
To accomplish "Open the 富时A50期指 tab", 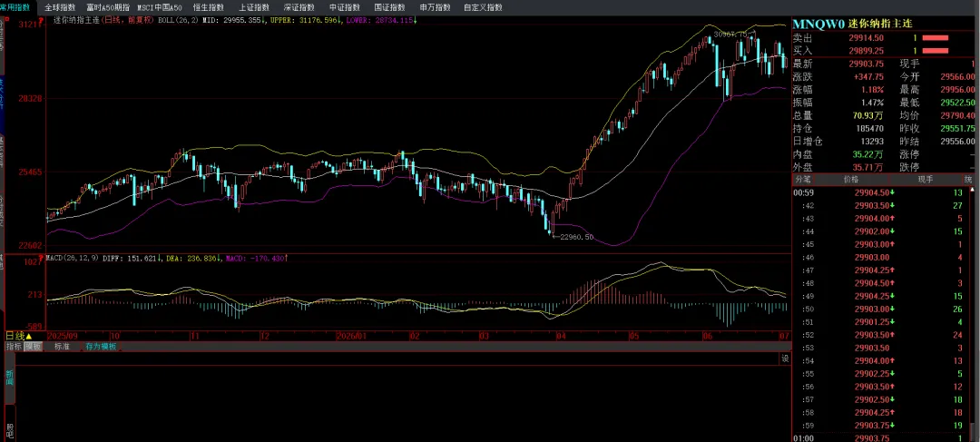I will (108, 7).
